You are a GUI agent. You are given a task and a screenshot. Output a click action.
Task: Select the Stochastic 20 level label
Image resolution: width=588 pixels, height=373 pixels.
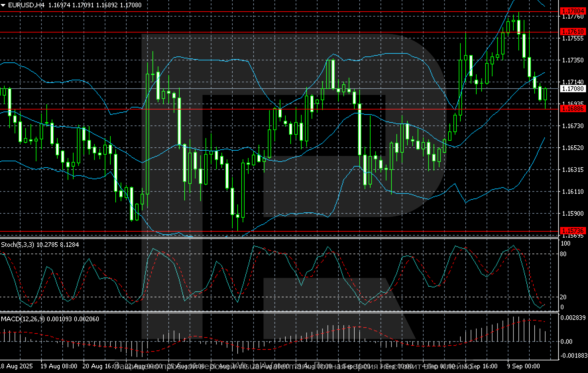pyautogui.click(x=563, y=297)
